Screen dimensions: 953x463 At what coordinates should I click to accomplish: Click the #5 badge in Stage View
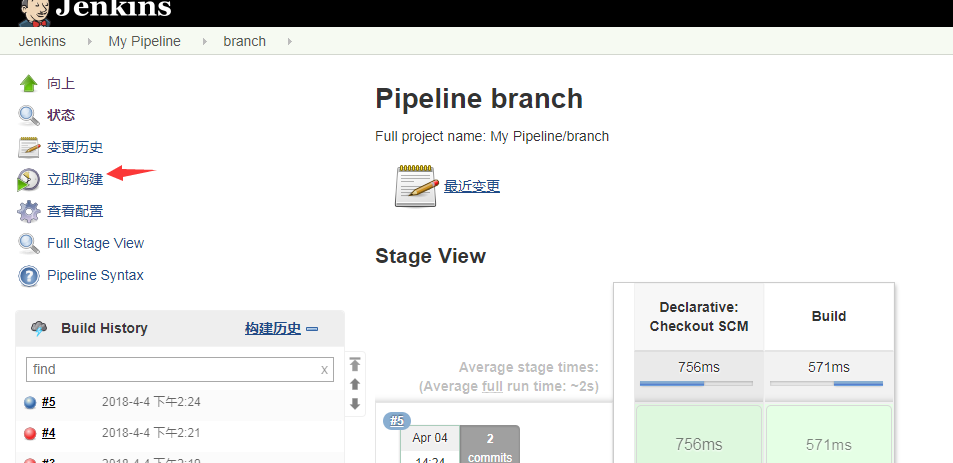pos(397,421)
